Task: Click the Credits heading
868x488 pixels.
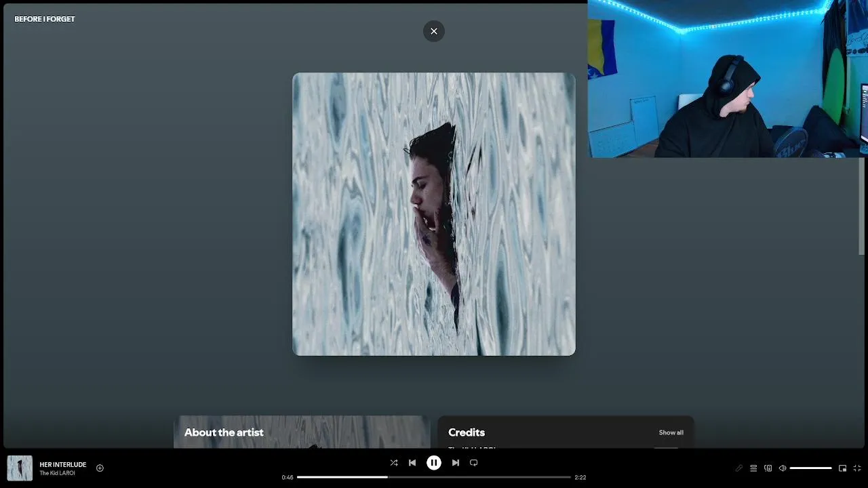Action: (467, 432)
